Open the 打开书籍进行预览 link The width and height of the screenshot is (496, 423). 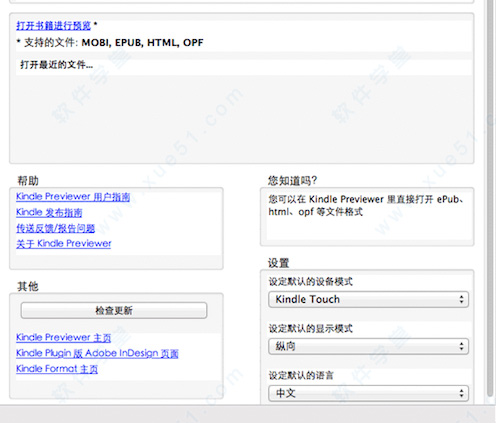coord(53,25)
